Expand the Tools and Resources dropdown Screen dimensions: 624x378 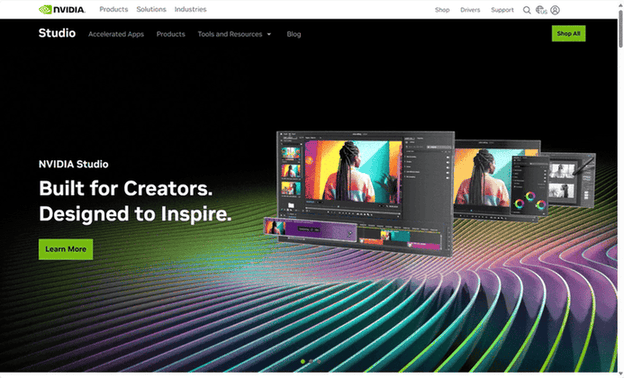point(234,34)
